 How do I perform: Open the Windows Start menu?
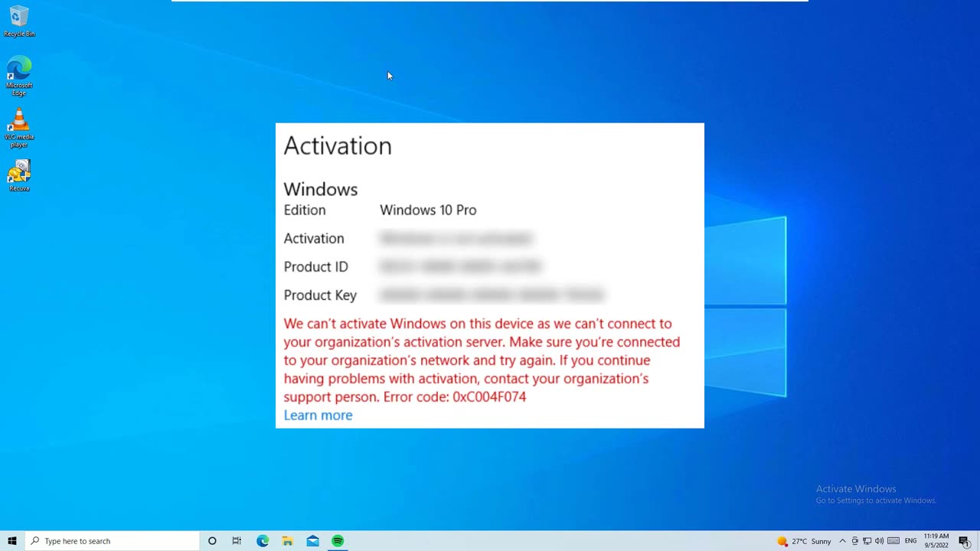[12, 541]
